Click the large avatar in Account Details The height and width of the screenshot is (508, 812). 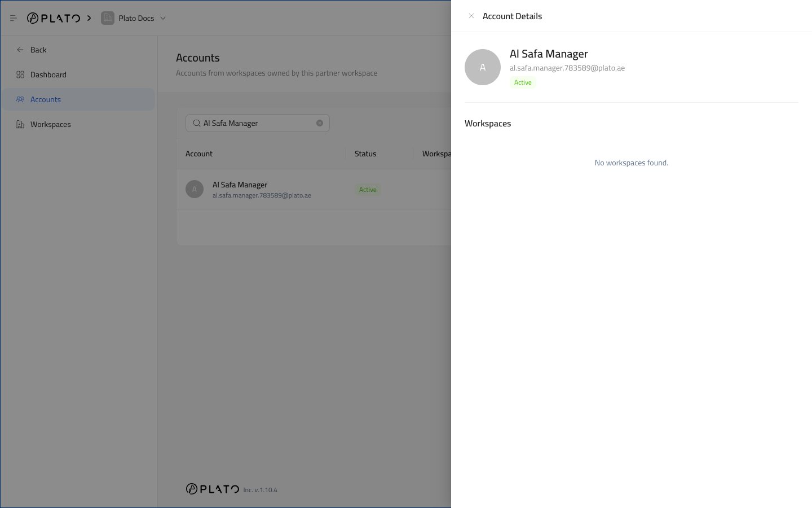click(483, 67)
